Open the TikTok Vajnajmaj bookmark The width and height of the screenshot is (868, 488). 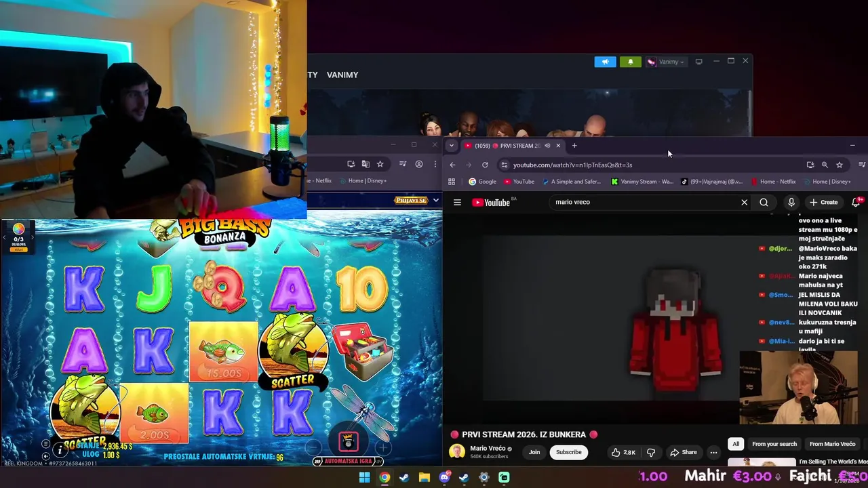click(713, 182)
